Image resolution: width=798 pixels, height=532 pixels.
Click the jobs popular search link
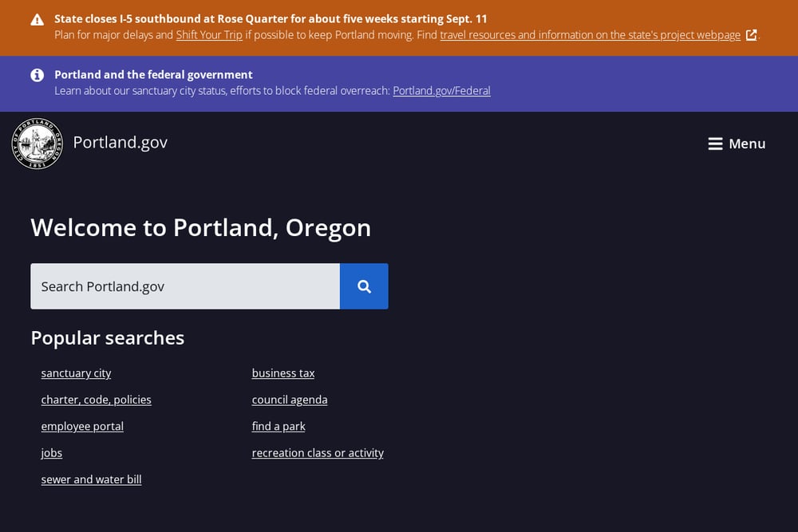click(51, 453)
